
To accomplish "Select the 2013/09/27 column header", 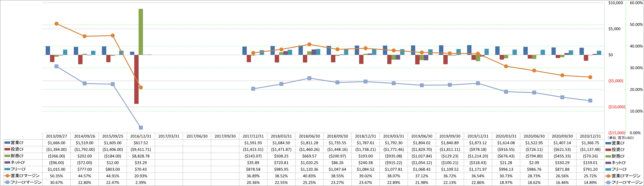I will point(57,136).
